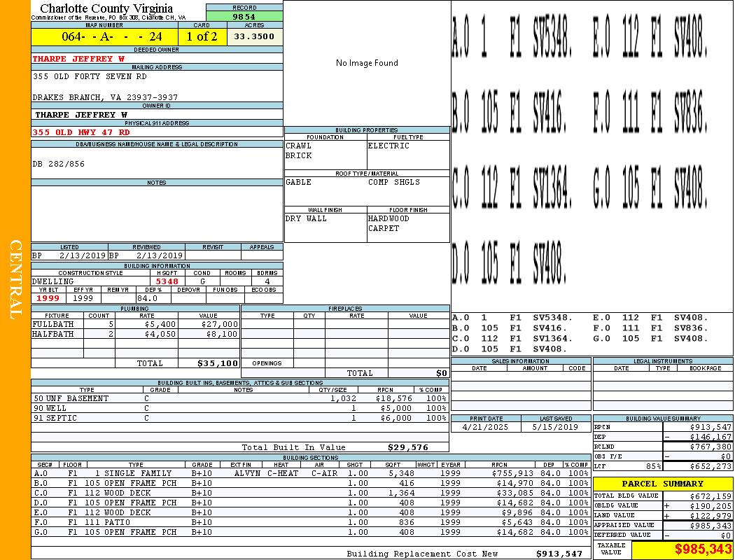735x560 pixels.
Task: Select section A.0 RPCN $755,913
Action: (x=513, y=473)
